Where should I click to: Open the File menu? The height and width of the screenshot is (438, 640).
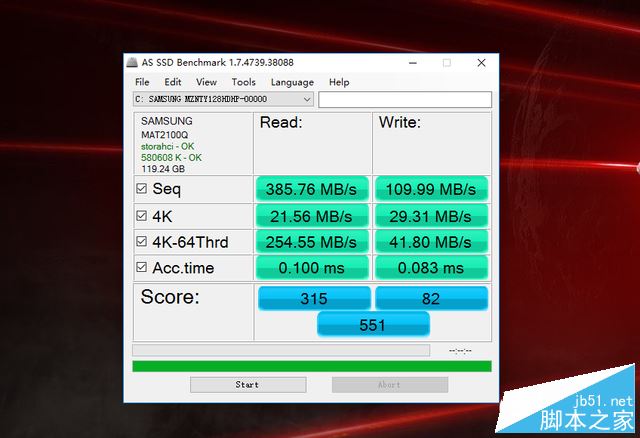pyautogui.click(x=142, y=82)
